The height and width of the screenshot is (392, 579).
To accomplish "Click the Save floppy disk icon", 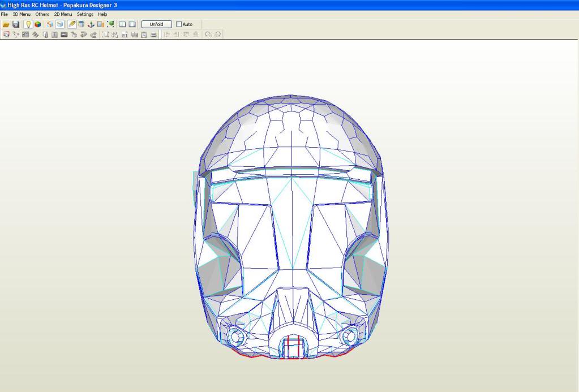I will coord(16,24).
